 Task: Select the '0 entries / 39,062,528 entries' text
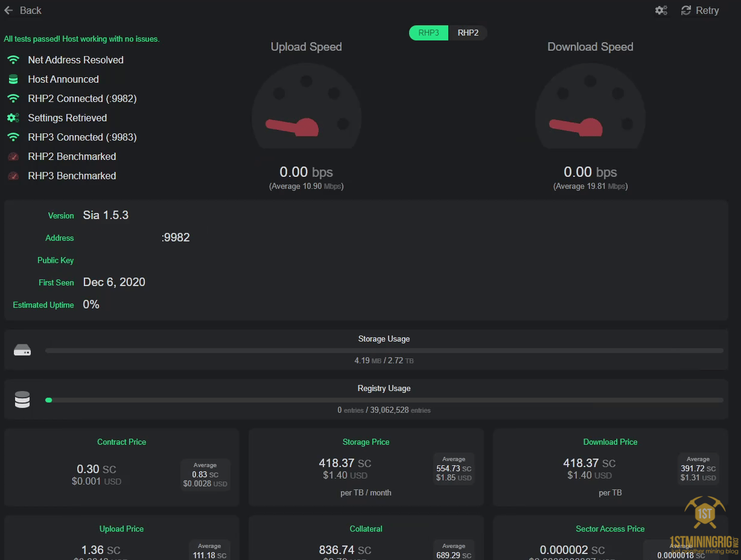point(384,410)
